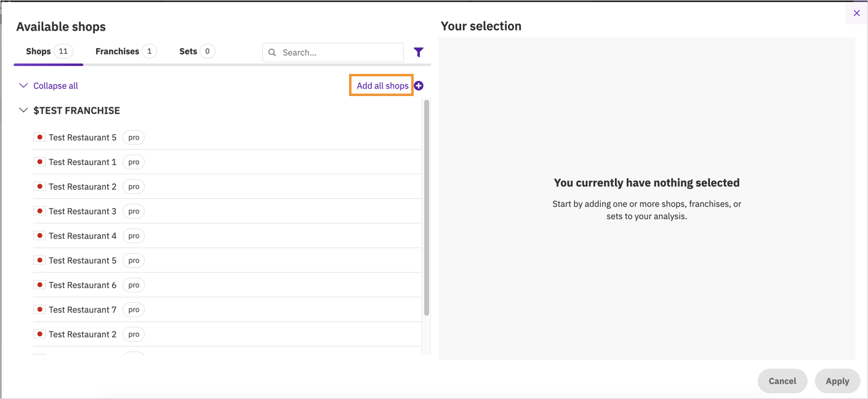Click the flag icon of Test Restaurant 3
This screenshot has width=868, height=399.
(x=39, y=211)
